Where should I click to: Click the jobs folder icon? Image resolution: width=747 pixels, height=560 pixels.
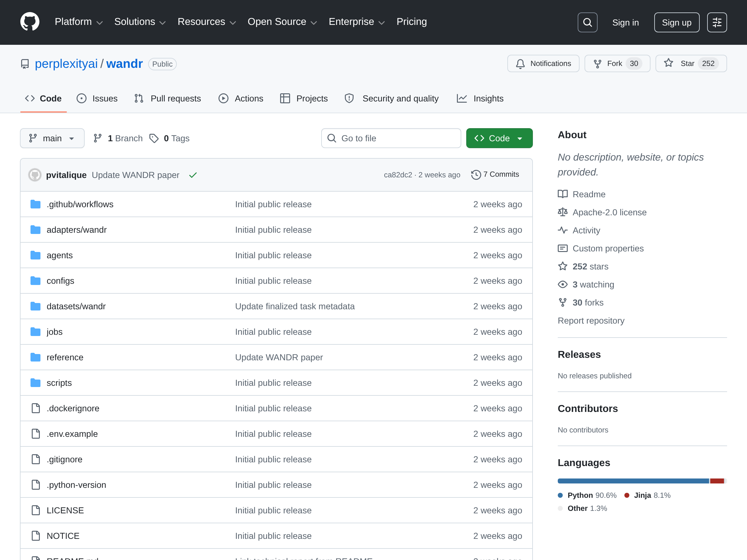(35, 332)
